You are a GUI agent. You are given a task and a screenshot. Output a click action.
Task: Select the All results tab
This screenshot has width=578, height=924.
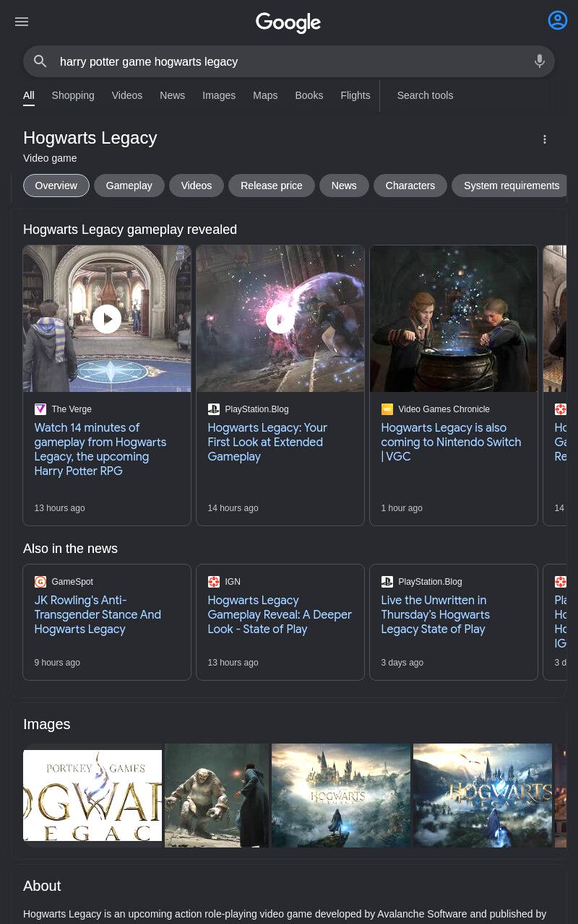[29, 95]
